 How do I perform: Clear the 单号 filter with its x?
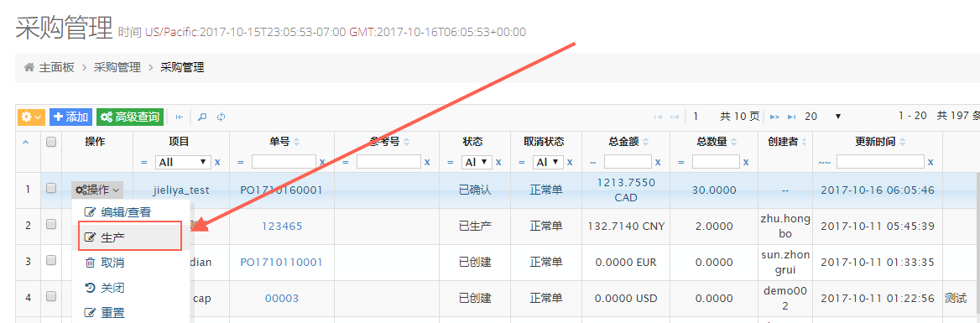click(322, 162)
